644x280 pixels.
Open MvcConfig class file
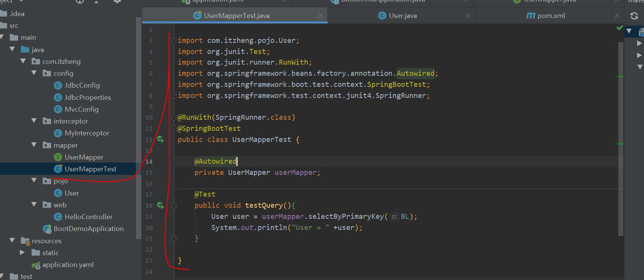(x=82, y=109)
